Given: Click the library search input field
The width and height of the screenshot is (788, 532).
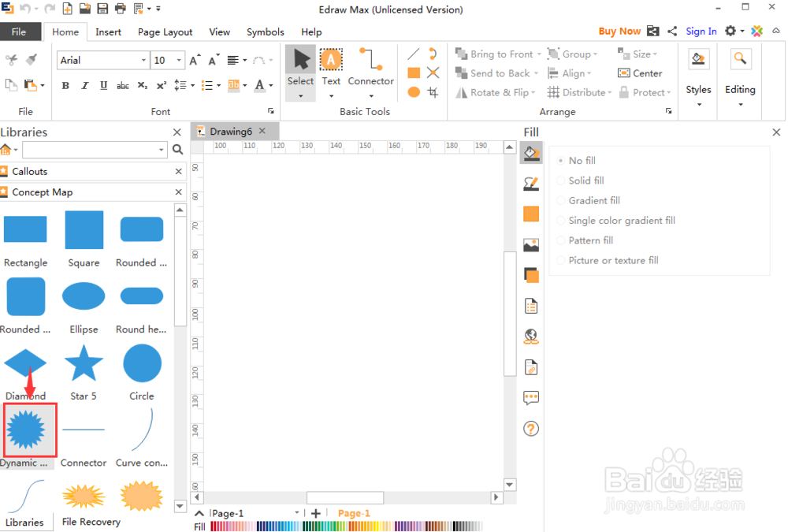Looking at the screenshot, I should pyautogui.click(x=90, y=150).
